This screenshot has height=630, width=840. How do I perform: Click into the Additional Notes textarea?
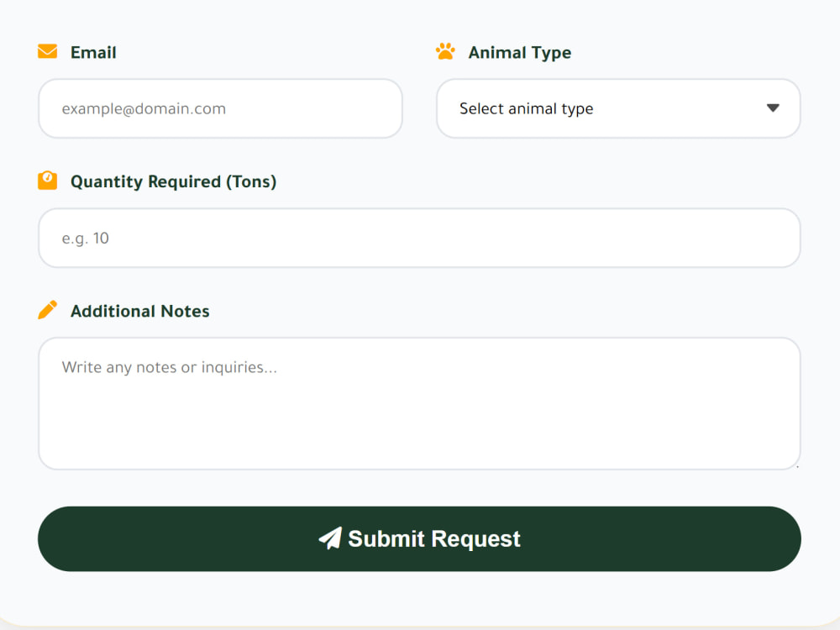(419, 403)
